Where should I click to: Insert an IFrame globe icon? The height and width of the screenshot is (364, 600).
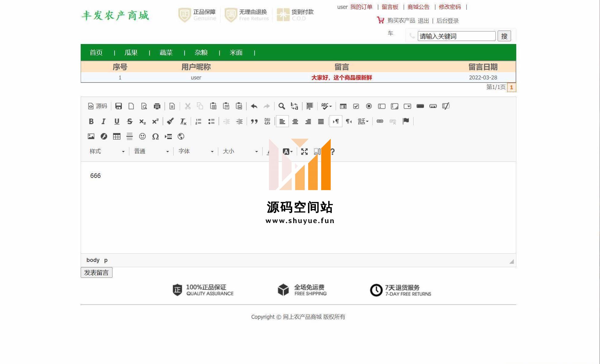tap(181, 136)
